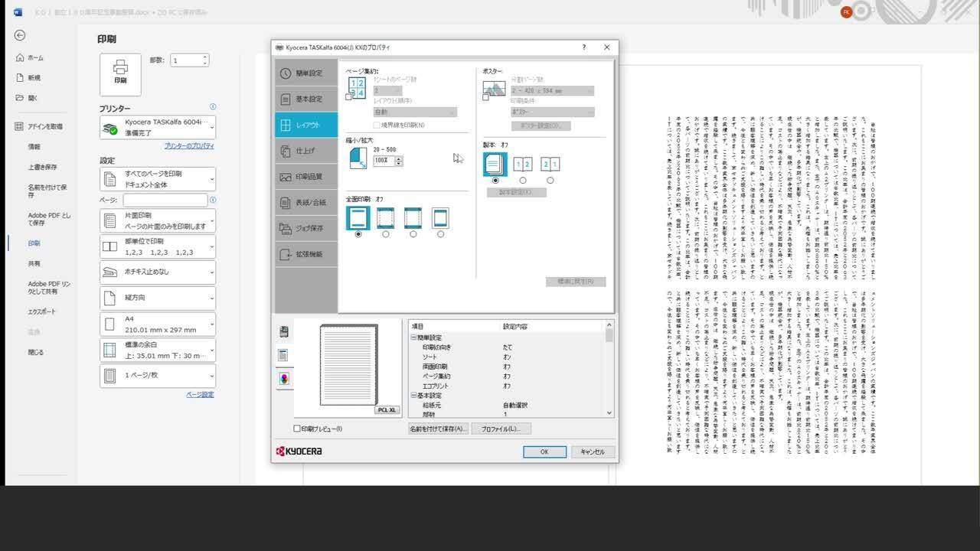980x551 pixels.
Task: Click the ページ range input field
Action: (165, 200)
